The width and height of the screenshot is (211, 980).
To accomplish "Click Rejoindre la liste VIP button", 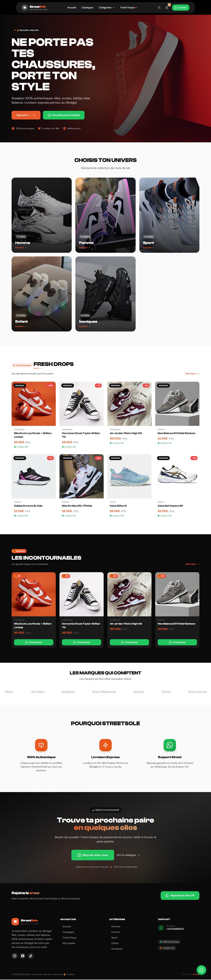I will (180, 895).
